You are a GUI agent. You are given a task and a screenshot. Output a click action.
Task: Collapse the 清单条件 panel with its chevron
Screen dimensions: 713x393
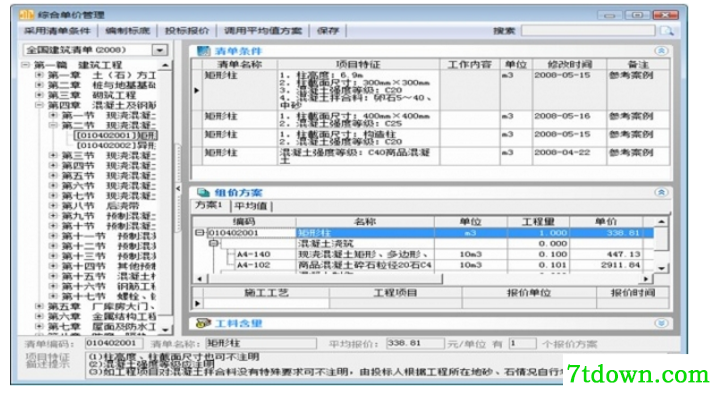click(661, 51)
